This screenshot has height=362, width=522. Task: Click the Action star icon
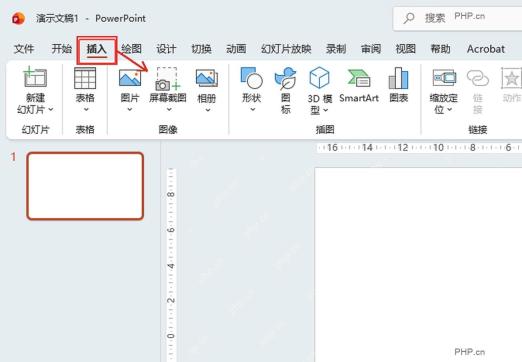click(x=511, y=78)
